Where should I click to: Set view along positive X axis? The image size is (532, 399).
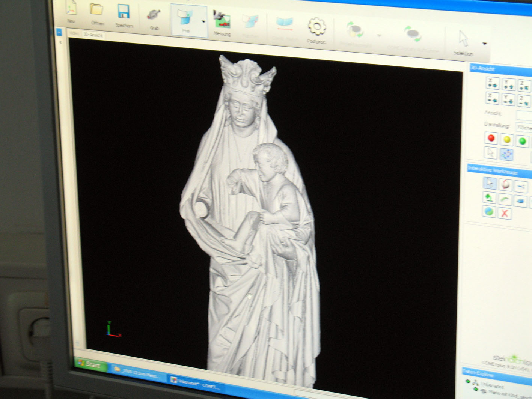pos(493,83)
